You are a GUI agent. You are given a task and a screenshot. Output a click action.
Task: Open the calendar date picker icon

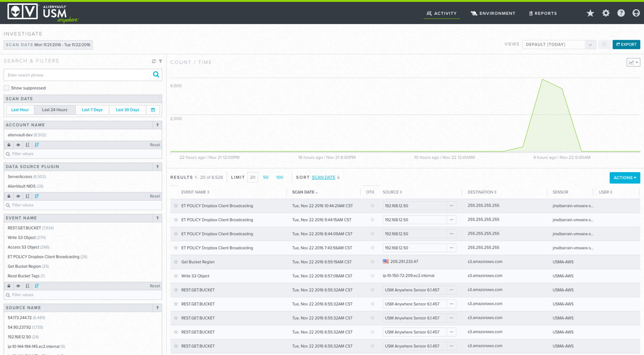tap(153, 110)
